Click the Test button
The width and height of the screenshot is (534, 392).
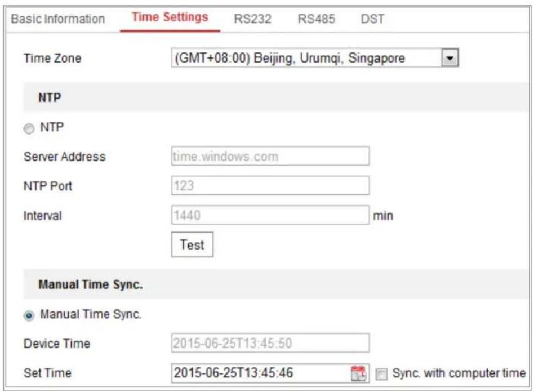tap(192, 244)
